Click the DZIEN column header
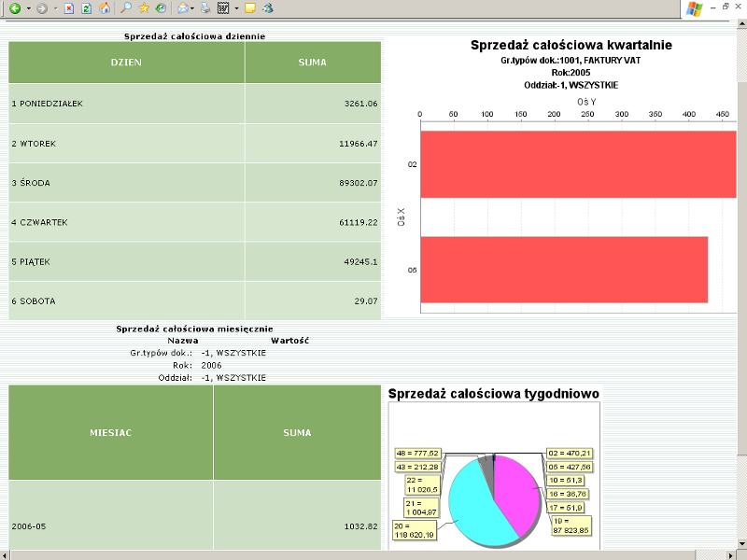This screenshot has width=747, height=560. (126, 62)
